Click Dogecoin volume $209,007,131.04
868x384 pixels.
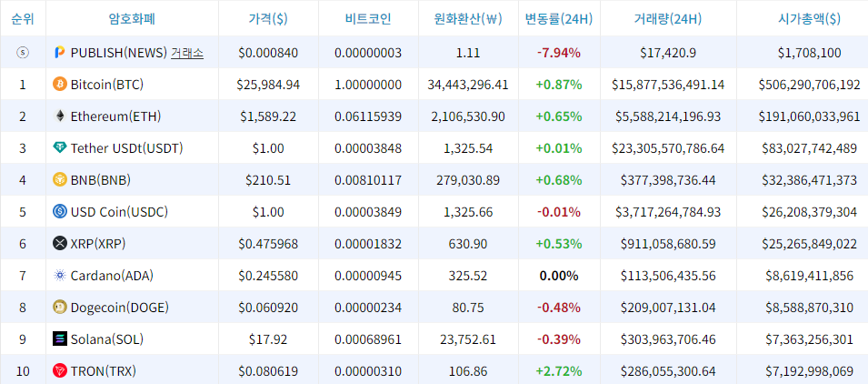pos(668,308)
